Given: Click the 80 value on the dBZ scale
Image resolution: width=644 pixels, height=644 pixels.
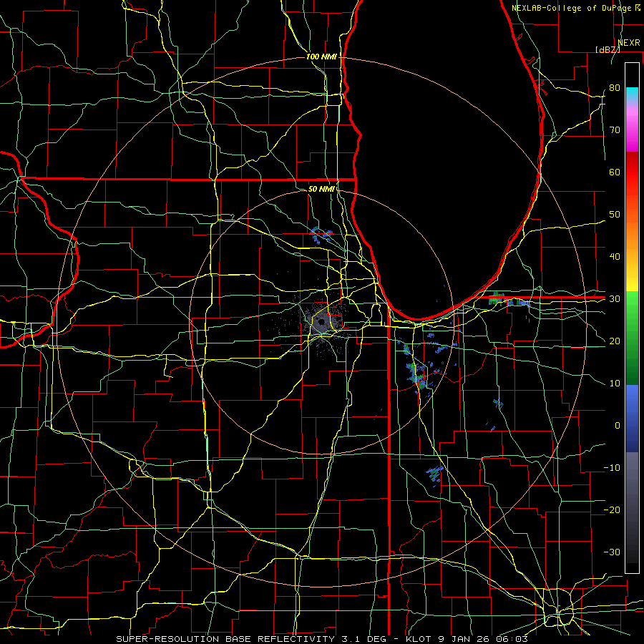Looking at the screenshot, I should pyautogui.click(x=615, y=87).
